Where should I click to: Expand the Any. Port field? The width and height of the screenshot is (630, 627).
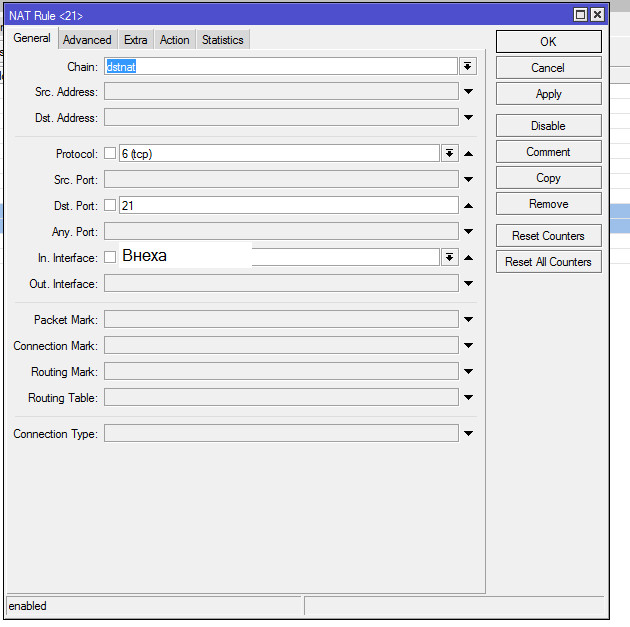(x=468, y=231)
